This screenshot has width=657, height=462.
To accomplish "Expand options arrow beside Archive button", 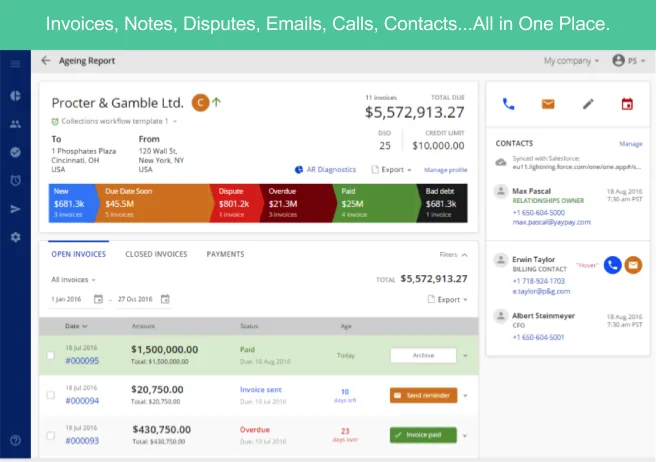I will [465, 356].
